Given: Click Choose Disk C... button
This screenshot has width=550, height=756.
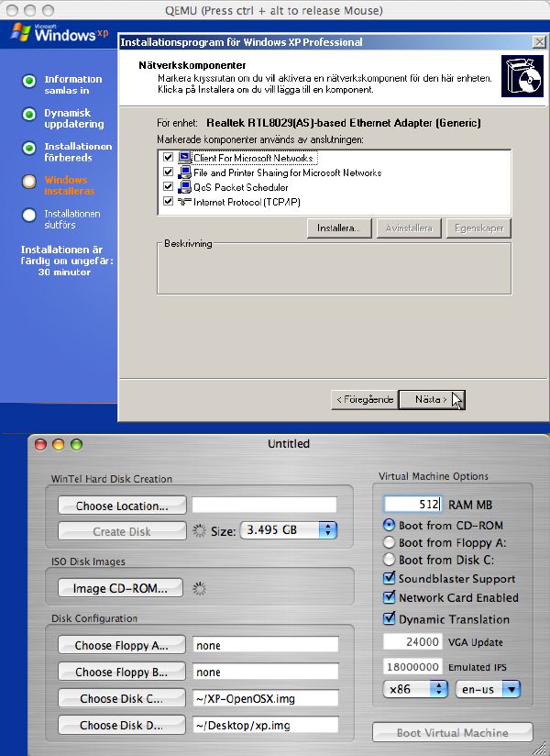Looking at the screenshot, I should [122, 698].
